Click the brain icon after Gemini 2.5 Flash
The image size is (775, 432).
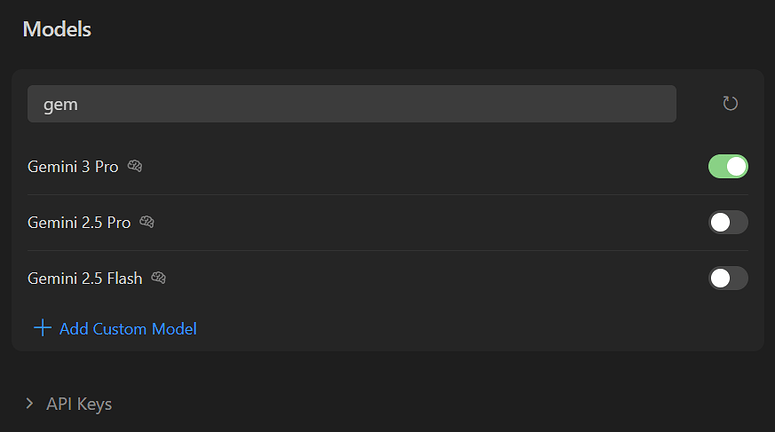(158, 278)
